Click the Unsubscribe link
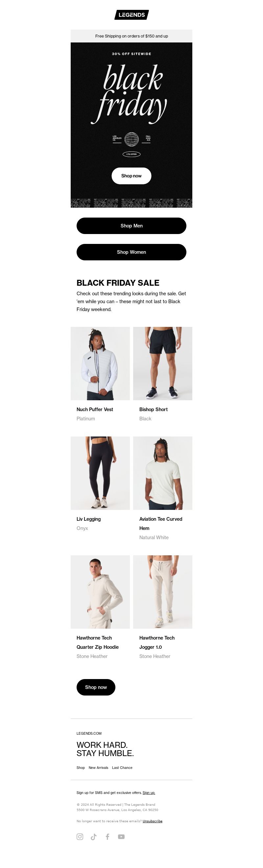 (153, 821)
